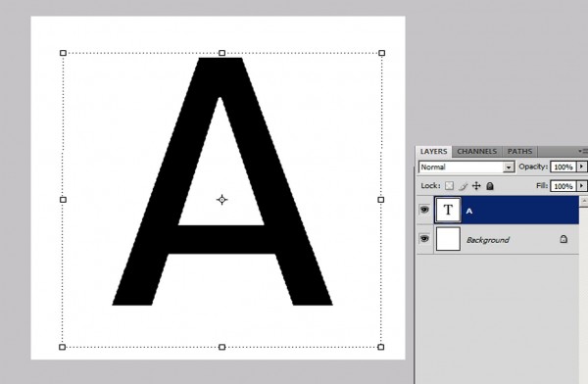Click the top-left transform handle

click(63, 53)
